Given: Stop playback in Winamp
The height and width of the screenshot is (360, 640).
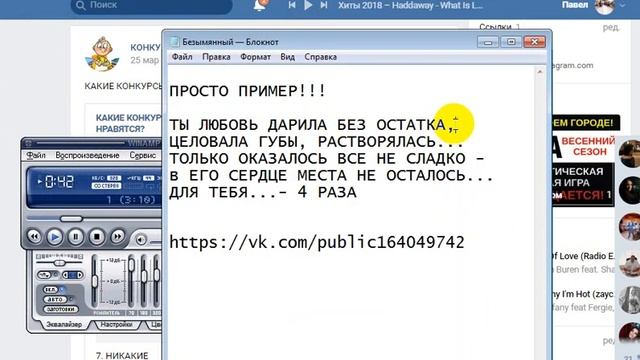Looking at the screenshot, I should tap(97, 237).
